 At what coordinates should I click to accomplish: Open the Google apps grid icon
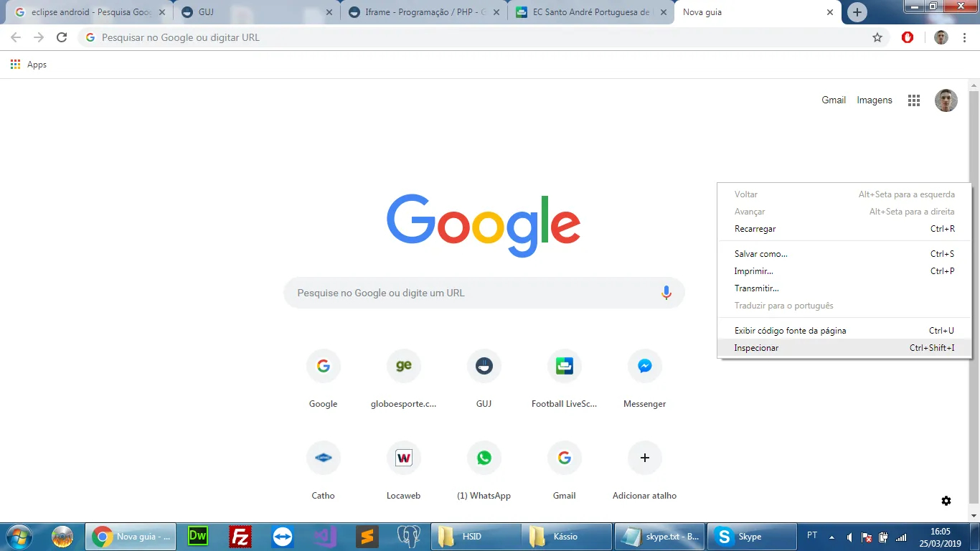[913, 100]
